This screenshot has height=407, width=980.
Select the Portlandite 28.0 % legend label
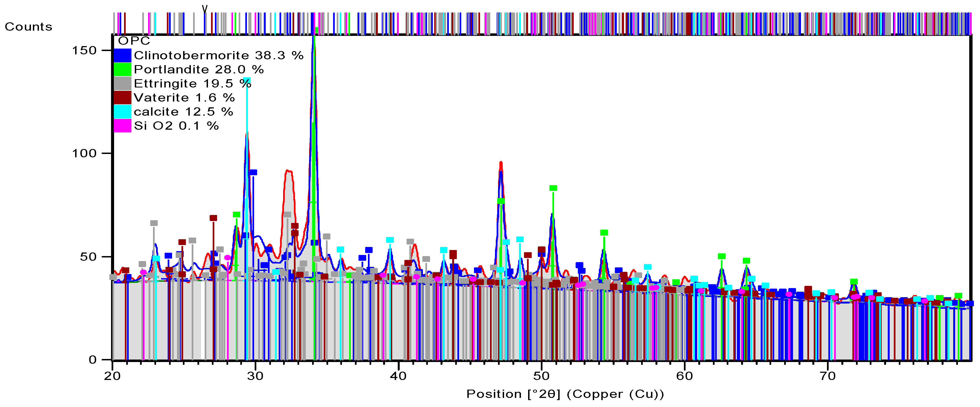point(199,70)
